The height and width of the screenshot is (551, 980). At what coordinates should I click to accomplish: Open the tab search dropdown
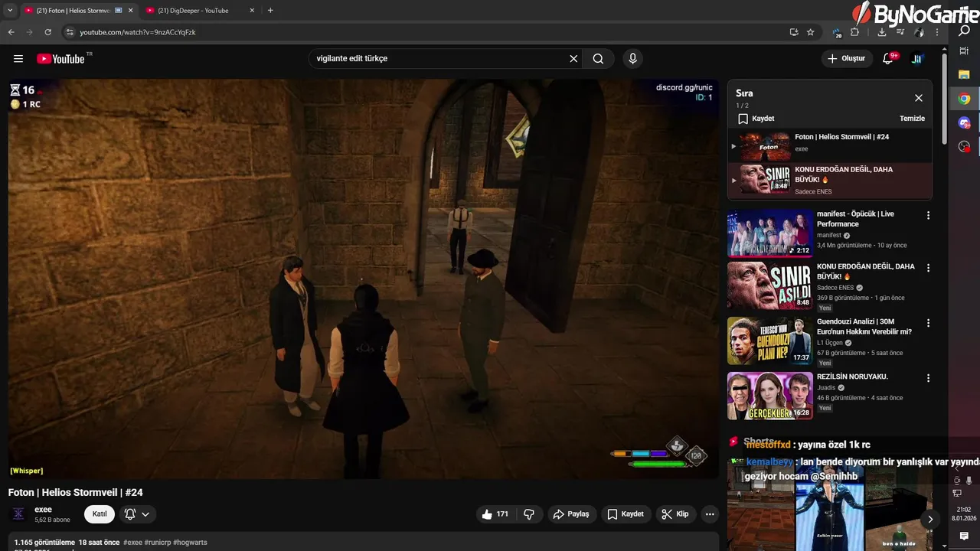pyautogui.click(x=10, y=11)
